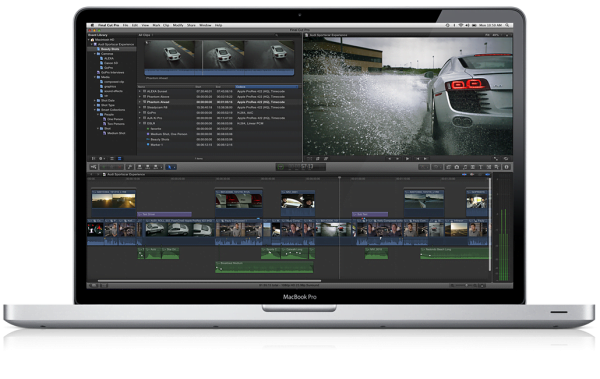Open the Modify menu
Image resolution: width=600 pixels, height=379 pixels.
pyautogui.click(x=178, y=25)
